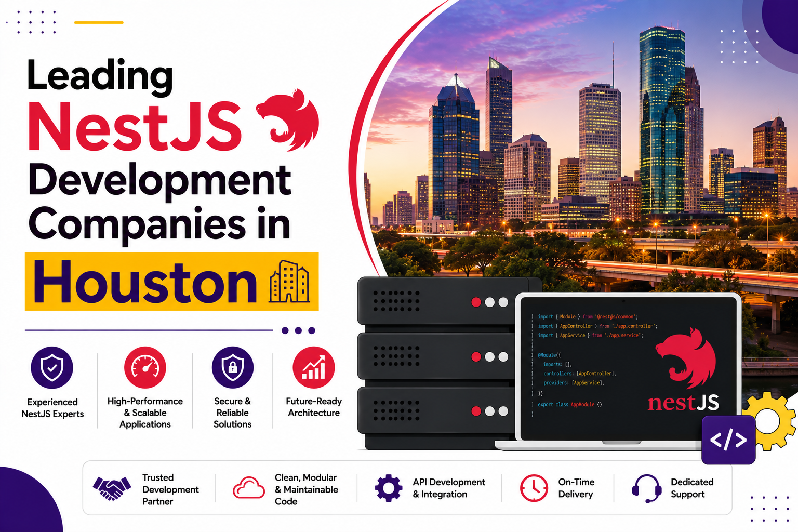
Task: Click the building icon next to Houston
Action: tap(289, 282)
